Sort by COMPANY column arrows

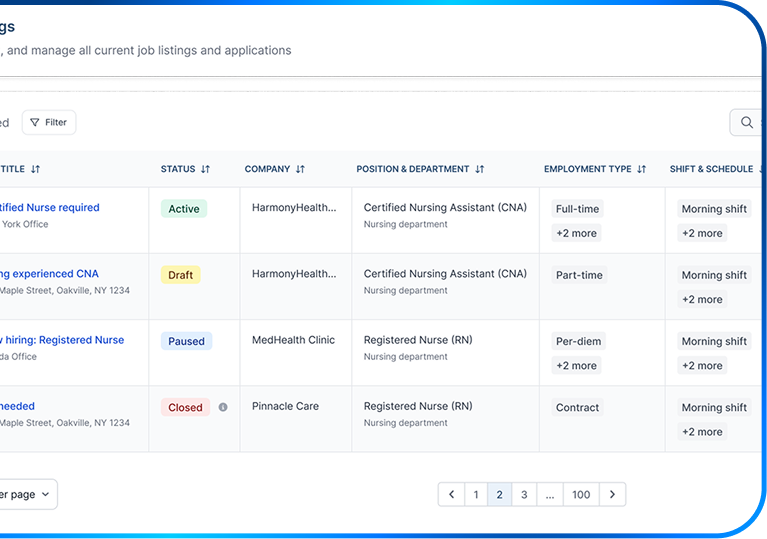(300, 169)
